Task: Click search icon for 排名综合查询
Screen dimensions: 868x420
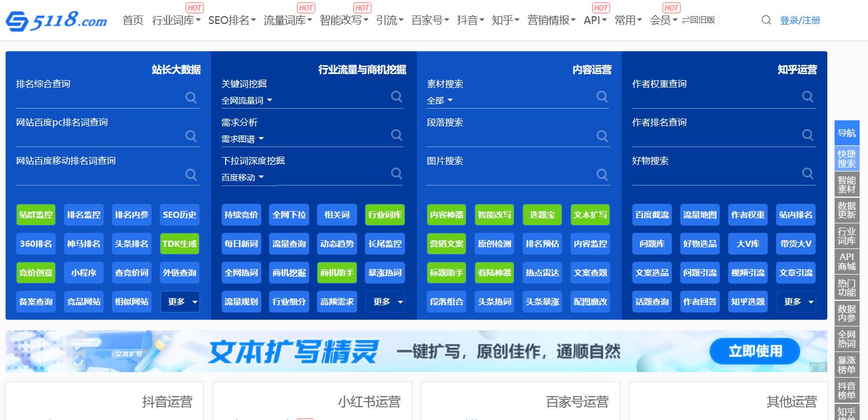Action: click(191, 98)
